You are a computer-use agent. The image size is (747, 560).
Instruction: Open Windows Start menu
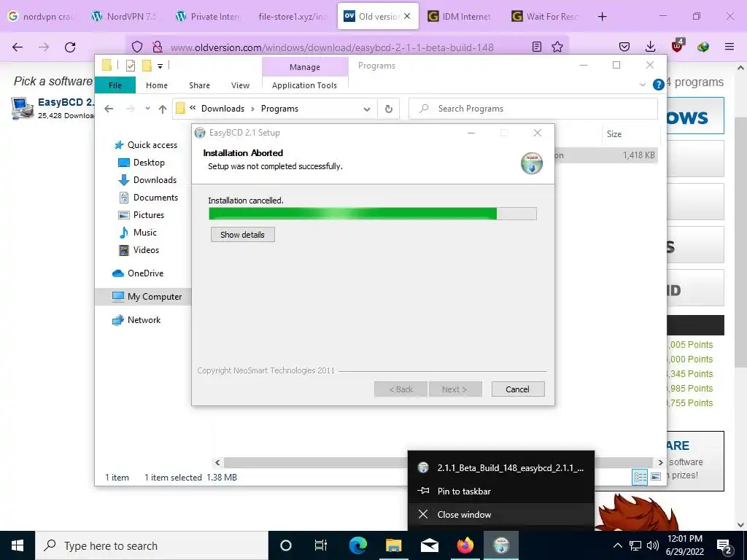pos(18,545)
